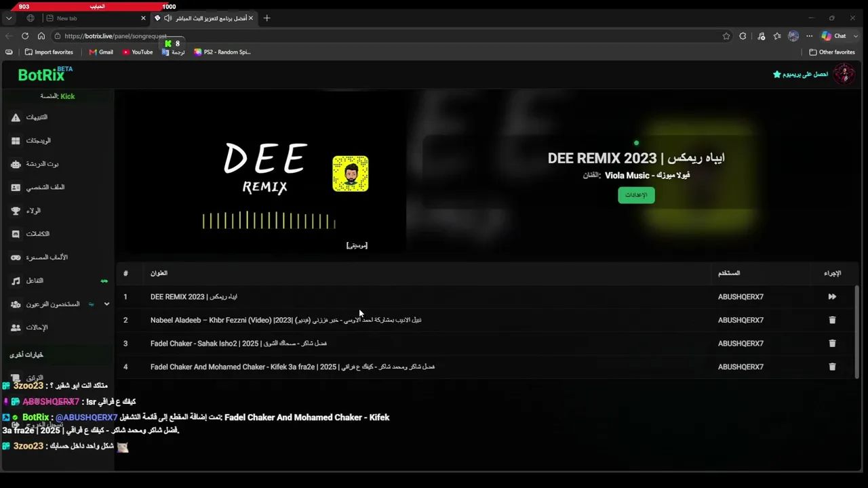Close the BotRix tab
This screenshot has height=488, width=868.
251,18
